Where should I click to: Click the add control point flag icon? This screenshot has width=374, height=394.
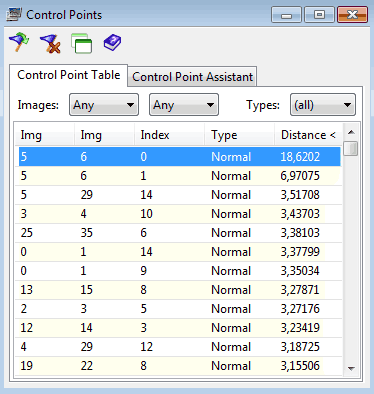pyautogui.click(x=19, y=42)
